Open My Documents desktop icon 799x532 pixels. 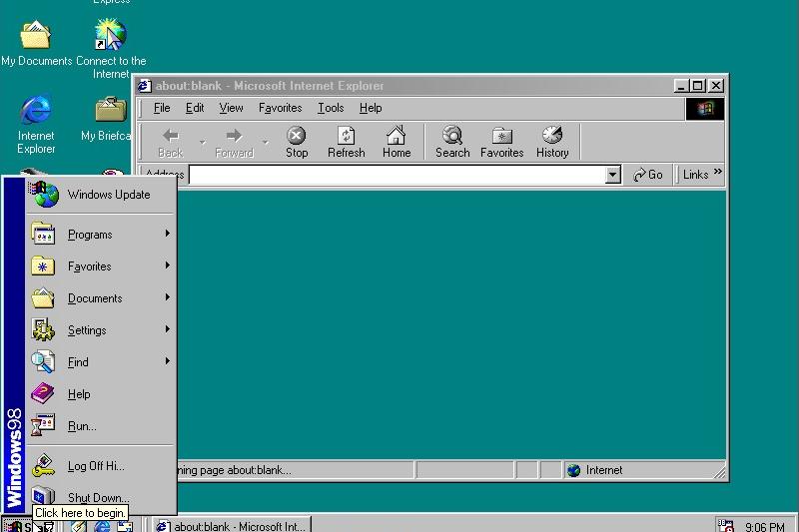tap(36, 42)
